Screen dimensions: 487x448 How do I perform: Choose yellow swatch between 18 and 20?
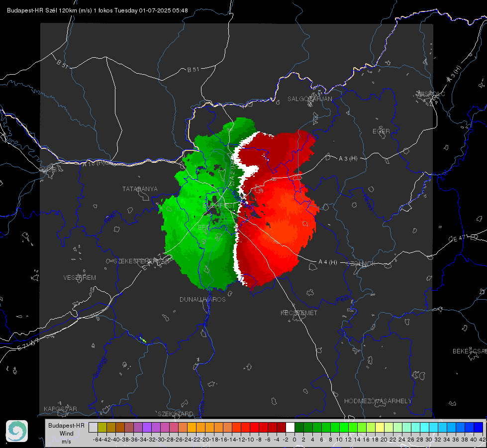(380, 427)
